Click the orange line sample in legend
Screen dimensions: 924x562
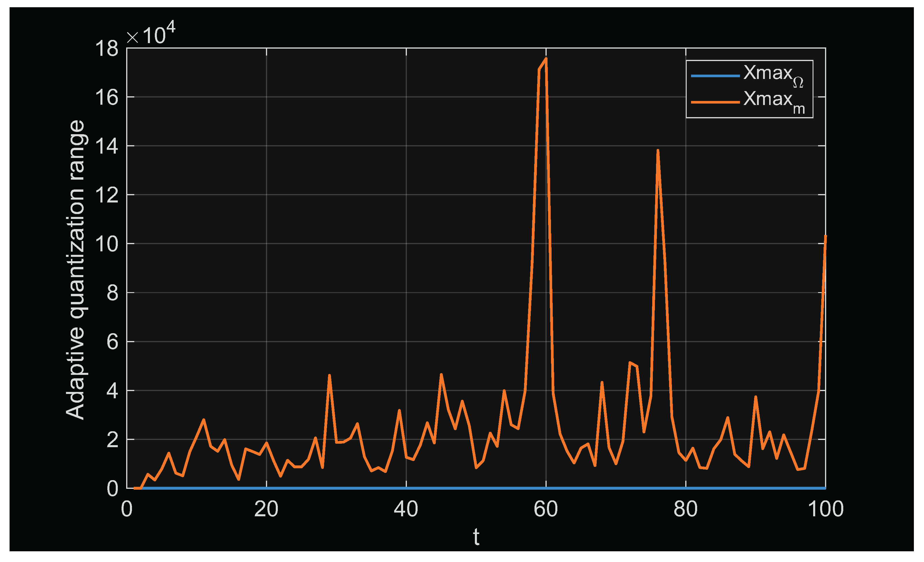pos(715,102)
